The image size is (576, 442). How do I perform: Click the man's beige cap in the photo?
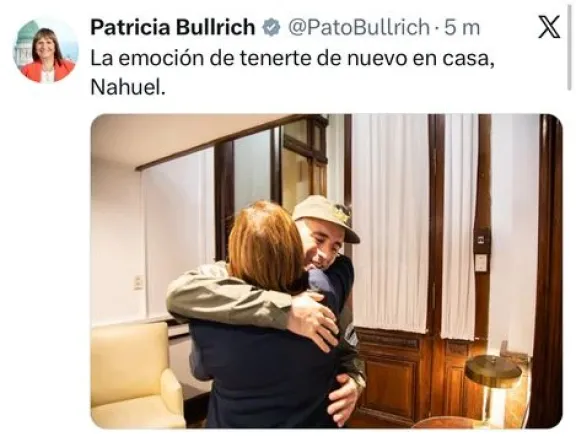pyautogui.click(x=325, y=216)
